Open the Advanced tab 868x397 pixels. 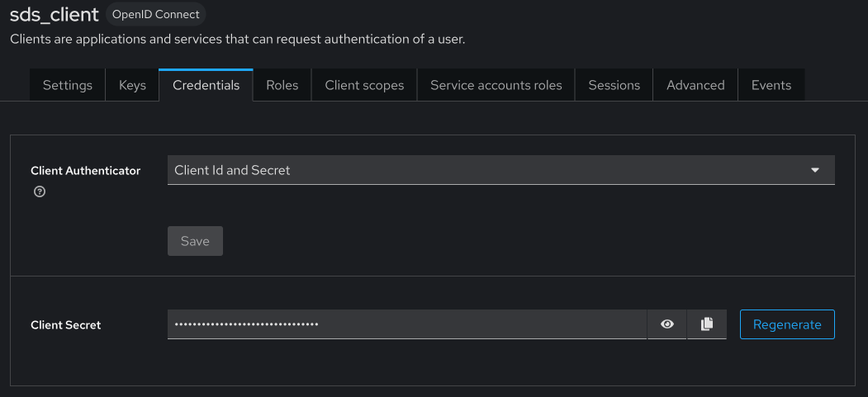695,85
